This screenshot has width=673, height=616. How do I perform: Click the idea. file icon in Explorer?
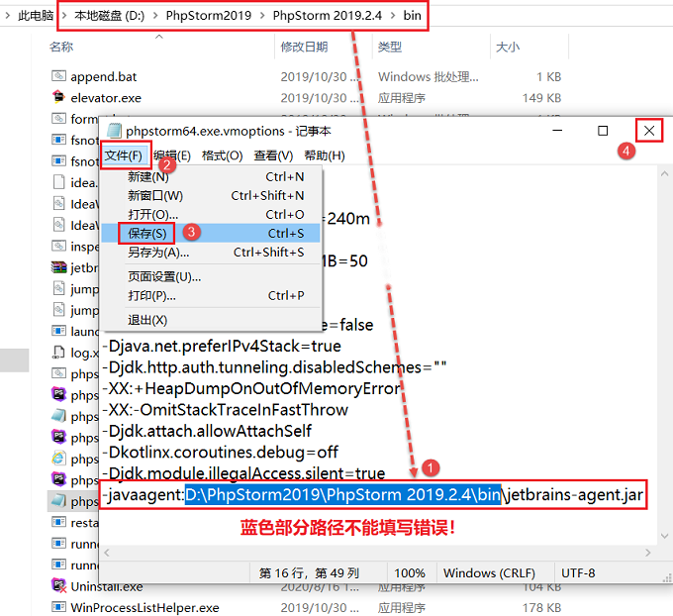click(58, 182)
